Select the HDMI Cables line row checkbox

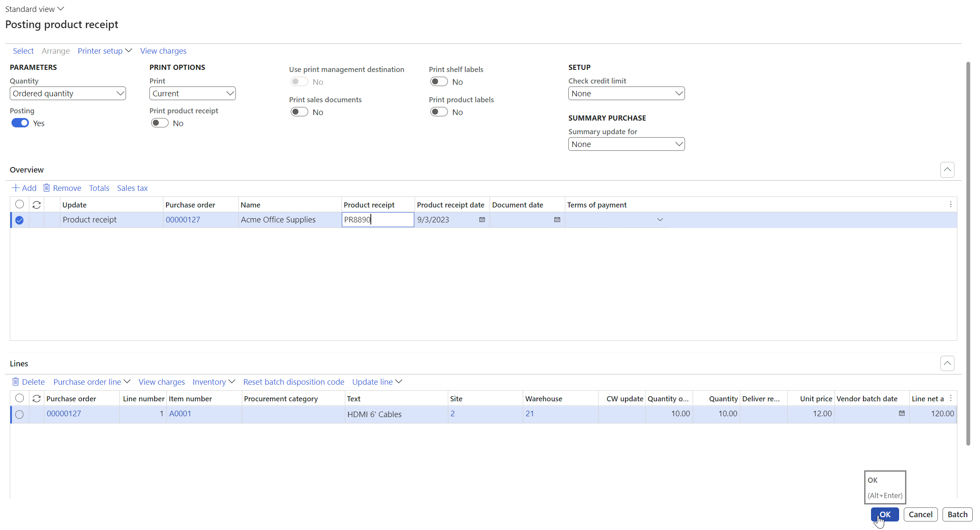point(20,414)
